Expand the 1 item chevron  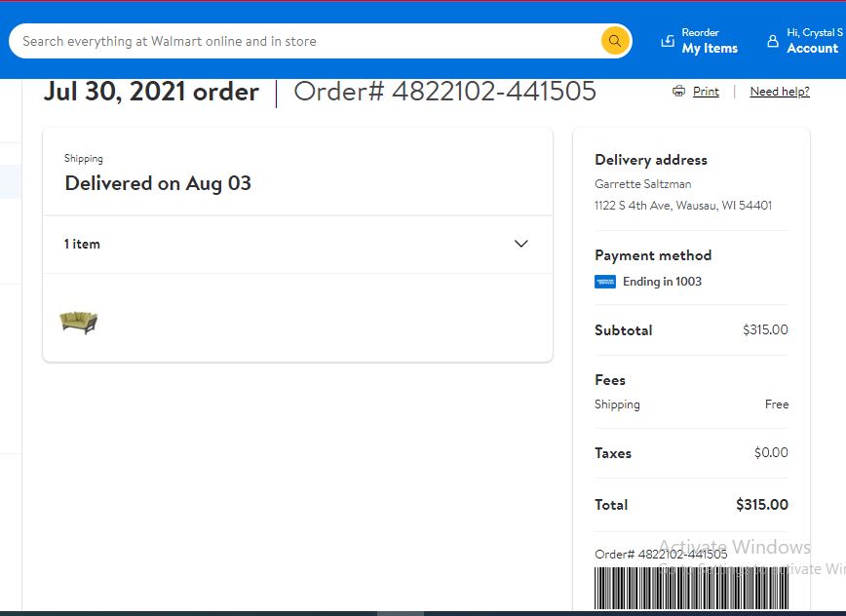(x=520, y=244)
